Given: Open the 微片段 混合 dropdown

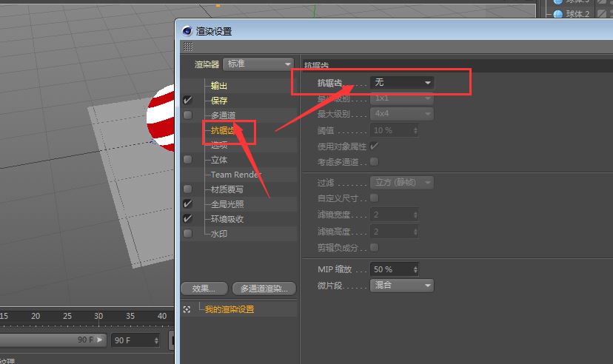Looking at the screenshot, I should (x=402, y=285).
